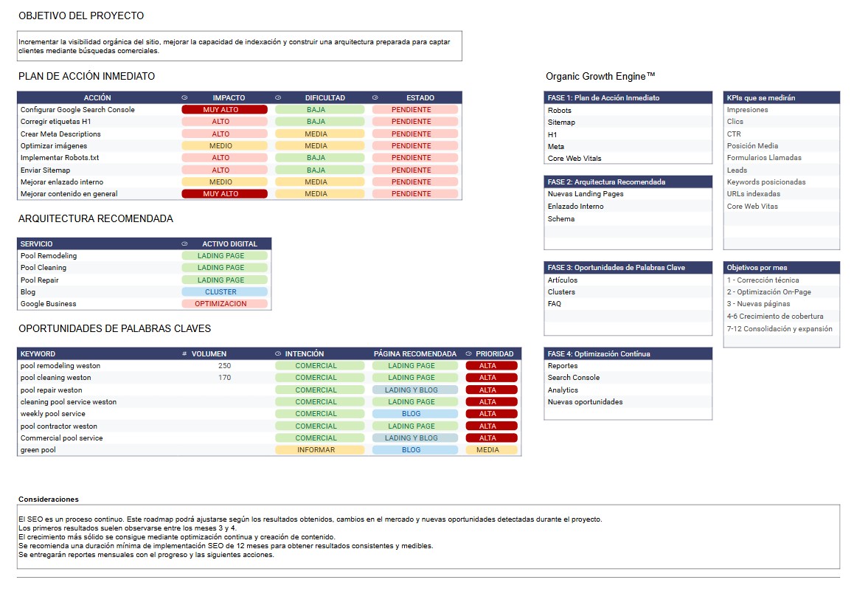Open LADING PAGE chip for Pool Remodeling
This screenshot has width=868, height=591.
point(225,256)
